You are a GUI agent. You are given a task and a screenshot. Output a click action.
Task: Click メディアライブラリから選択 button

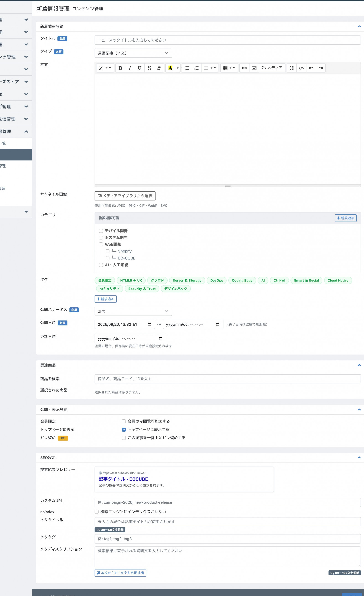click(x=125, y=196)
